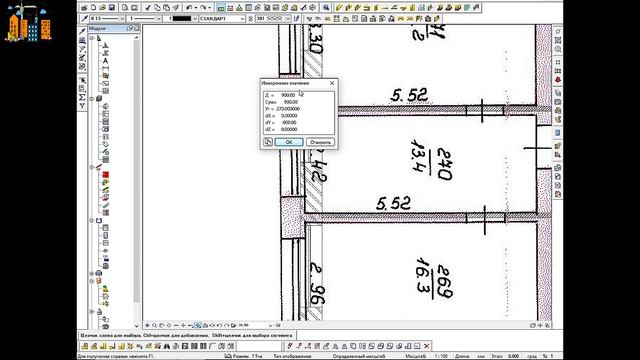
Task: Open the Redo history dropdown arrow
Action: 209,7
